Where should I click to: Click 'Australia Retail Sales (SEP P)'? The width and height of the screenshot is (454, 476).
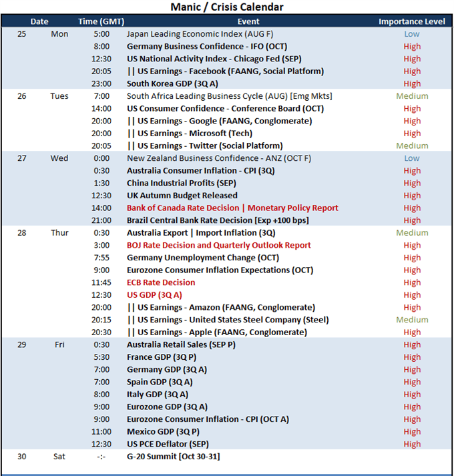pyautogui.click(x=181, y=345)
